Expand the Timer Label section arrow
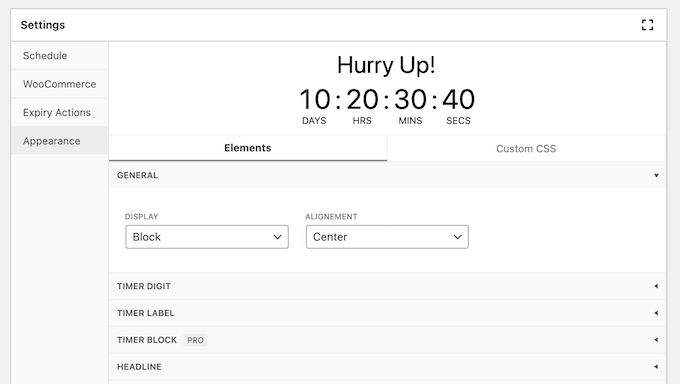 (656, 313)
